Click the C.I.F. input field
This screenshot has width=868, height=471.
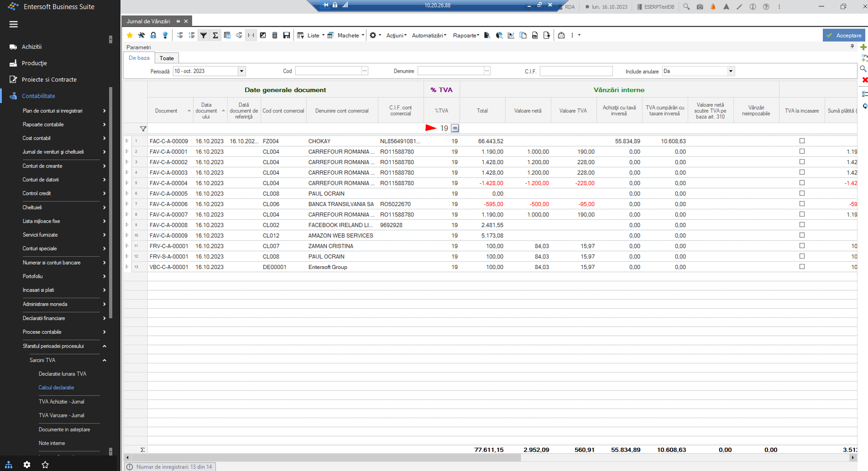576,71
